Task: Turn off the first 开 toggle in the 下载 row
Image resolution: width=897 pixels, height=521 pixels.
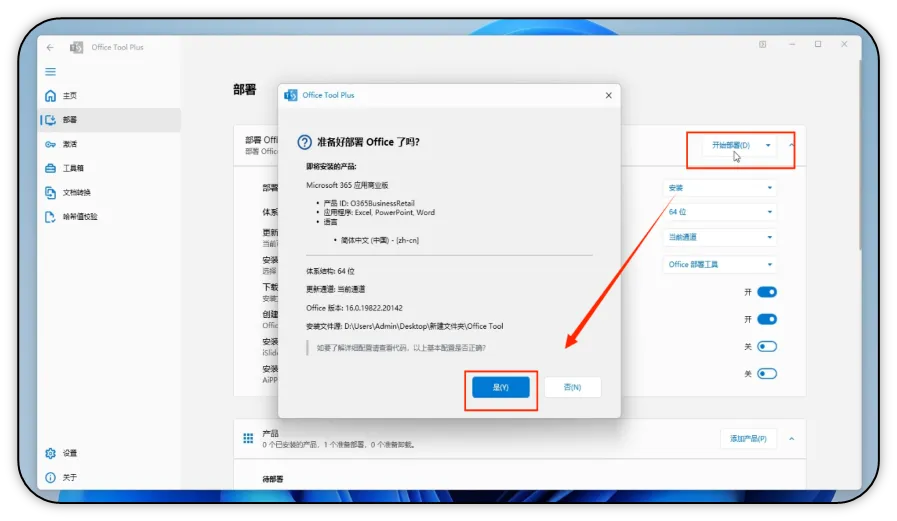Action: coord(767,292)
